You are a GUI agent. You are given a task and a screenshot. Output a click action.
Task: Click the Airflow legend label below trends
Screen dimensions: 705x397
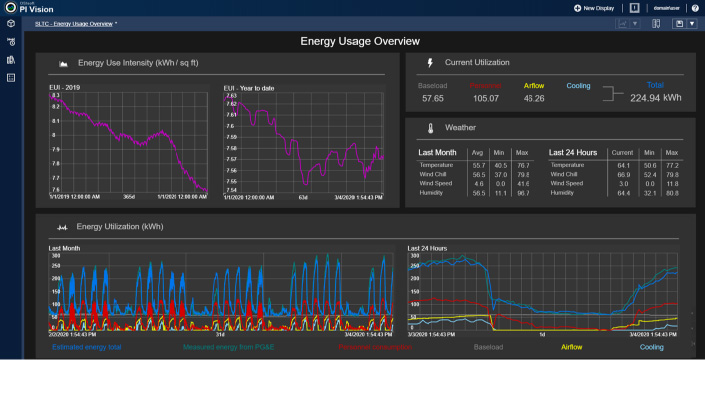[x=571, y=347]
